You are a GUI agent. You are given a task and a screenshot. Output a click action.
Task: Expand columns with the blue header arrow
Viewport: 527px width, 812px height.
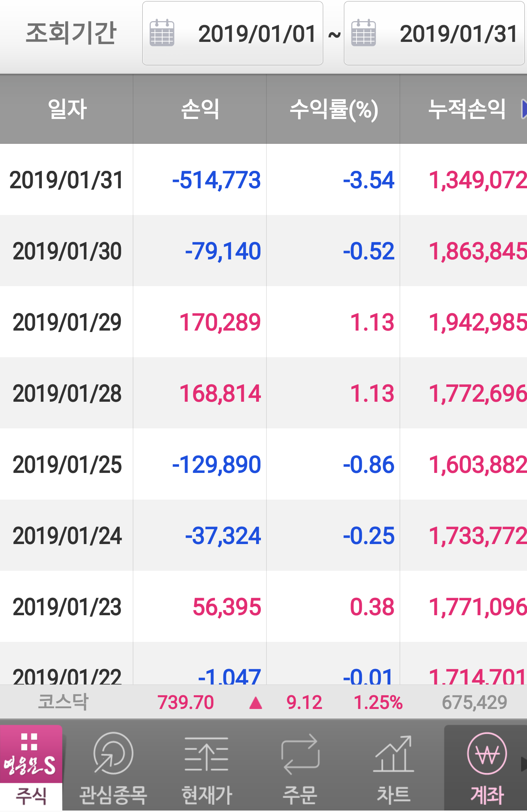523,109
